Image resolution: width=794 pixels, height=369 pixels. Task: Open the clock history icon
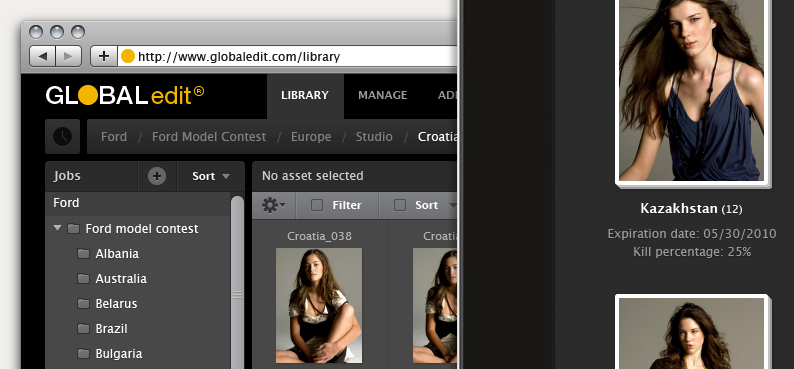coord(62,137)
